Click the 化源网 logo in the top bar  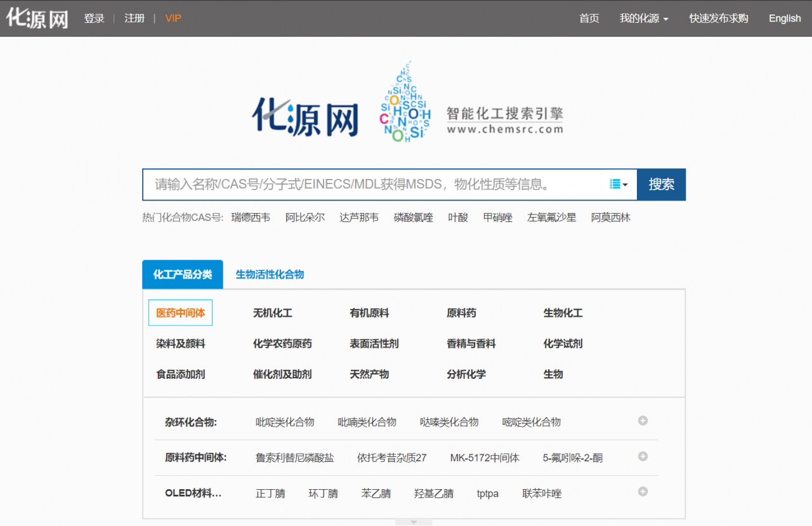tap(37, 18)
